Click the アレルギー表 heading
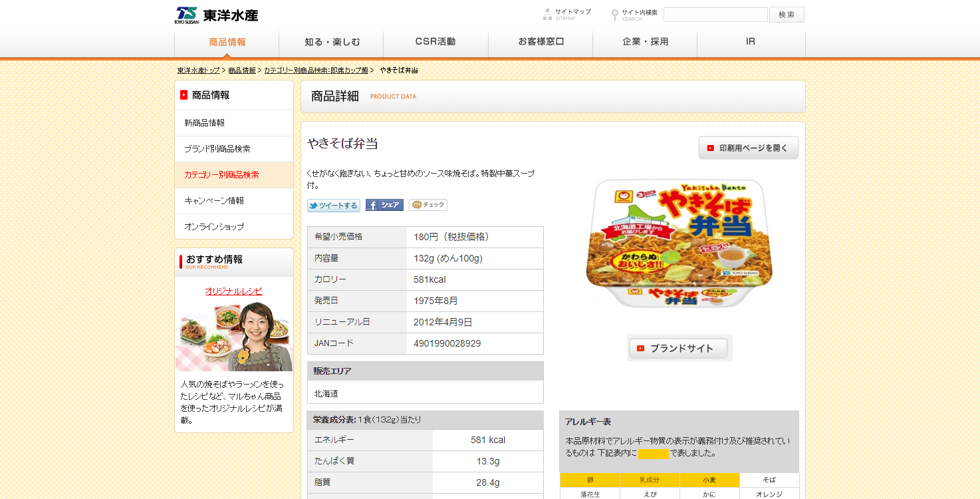The image size is (980, 499). point(588,422)
